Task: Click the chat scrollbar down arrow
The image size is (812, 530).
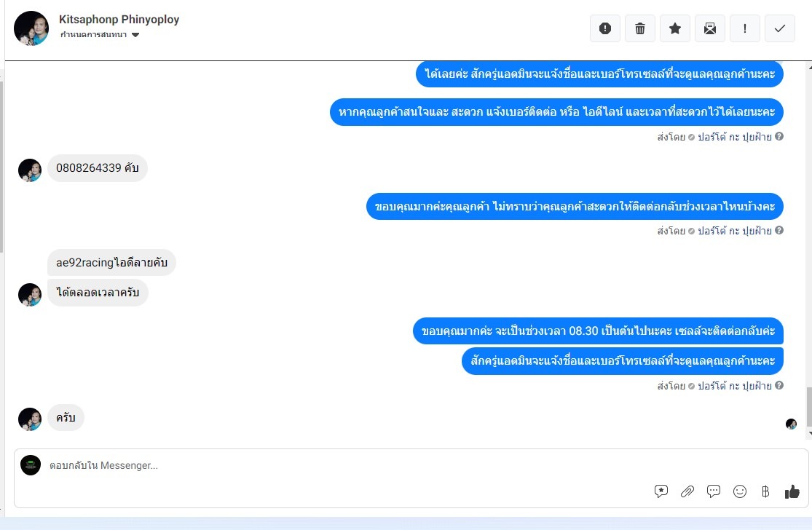Action: 810,434
